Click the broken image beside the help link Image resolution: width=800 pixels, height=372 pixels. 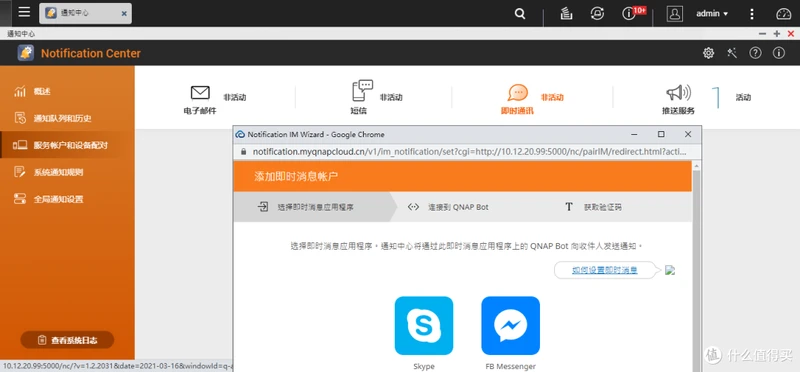(x=670, y=270)
